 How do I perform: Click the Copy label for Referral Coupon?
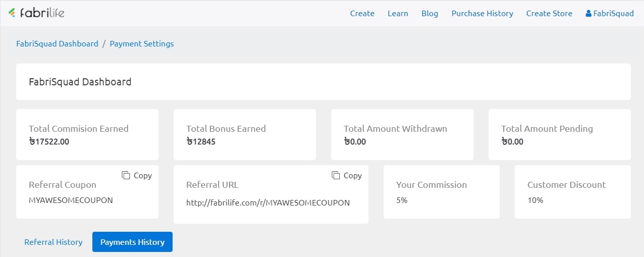[142, 175]
